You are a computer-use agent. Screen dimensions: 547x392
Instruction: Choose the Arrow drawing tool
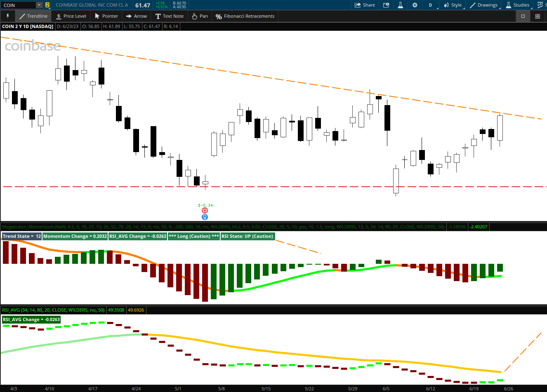point(137,16)
